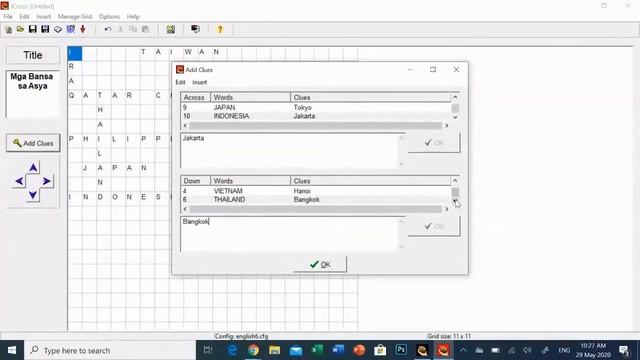The width and height of the screenshot is (640, 360).
Task: Click right arrow of Across horizontal scrollbar
Action: coord(446,126)
